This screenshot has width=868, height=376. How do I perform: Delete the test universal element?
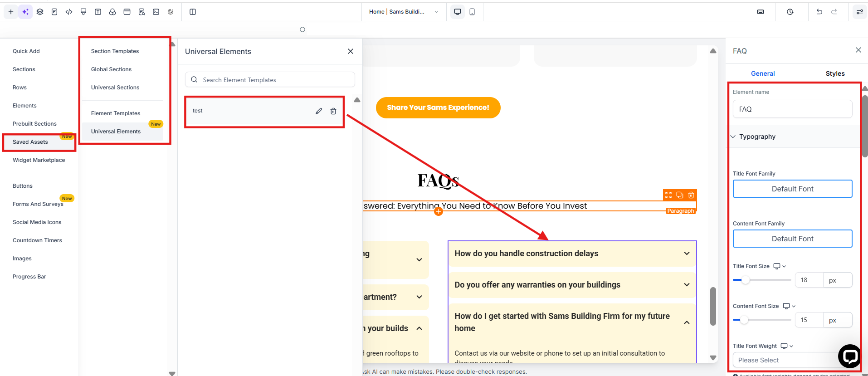coord(333,111)
